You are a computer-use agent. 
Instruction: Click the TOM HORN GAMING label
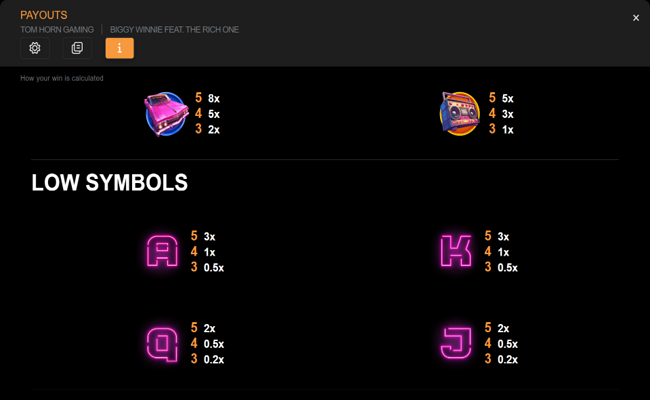57,30
